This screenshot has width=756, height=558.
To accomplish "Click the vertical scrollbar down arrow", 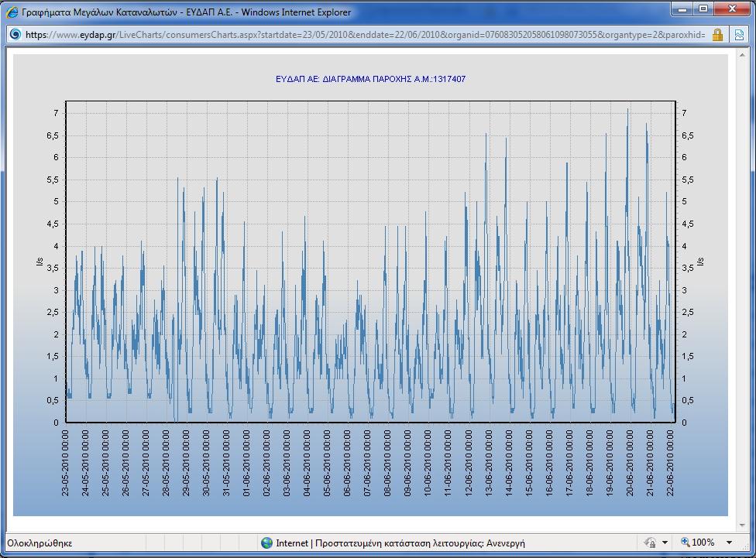I will click(x=742, y=525).
